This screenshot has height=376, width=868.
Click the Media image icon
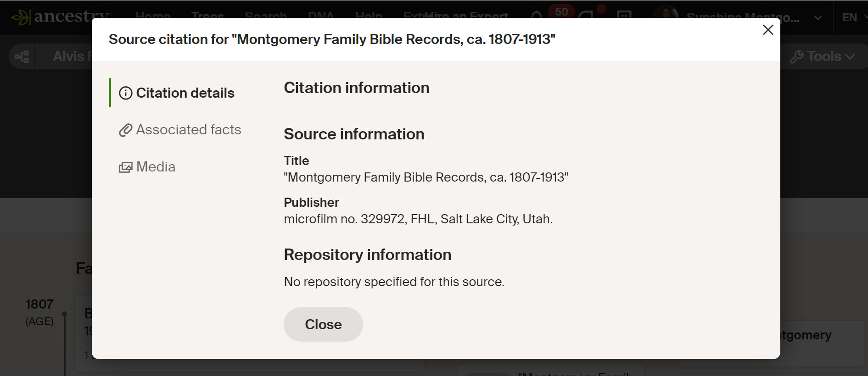(x=126, y=167)
